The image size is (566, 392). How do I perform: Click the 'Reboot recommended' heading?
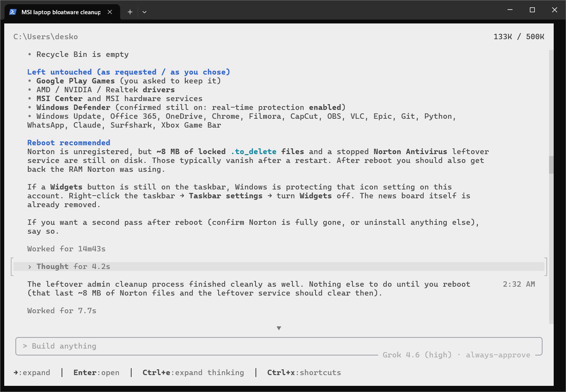pos(69,143)
